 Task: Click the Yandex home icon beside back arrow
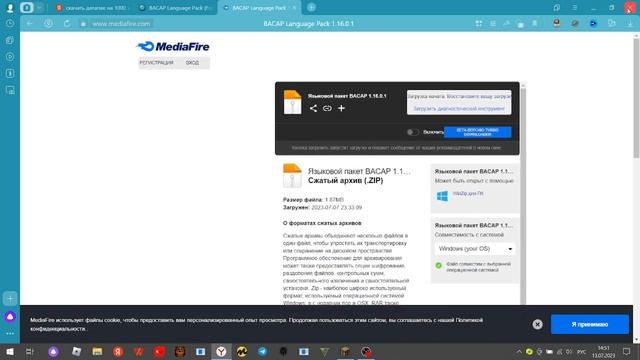(48, 24)
